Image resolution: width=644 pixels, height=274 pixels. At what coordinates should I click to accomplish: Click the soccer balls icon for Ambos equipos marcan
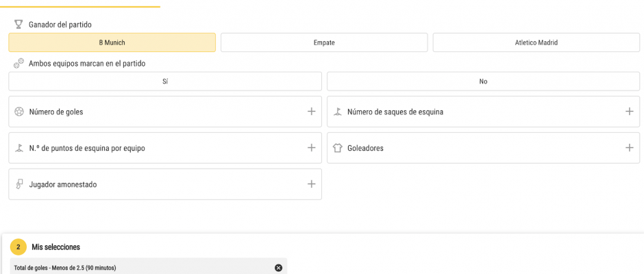coord(18,63)
